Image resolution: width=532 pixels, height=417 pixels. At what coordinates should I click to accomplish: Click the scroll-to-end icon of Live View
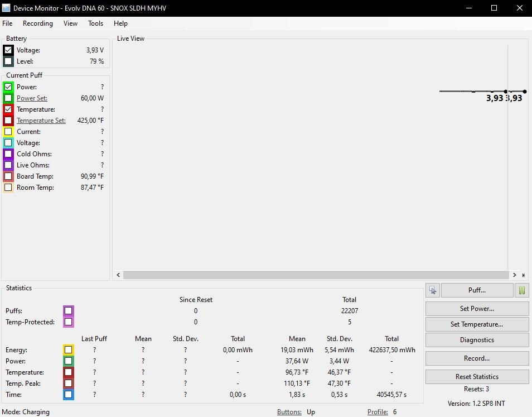pos(524,275)
